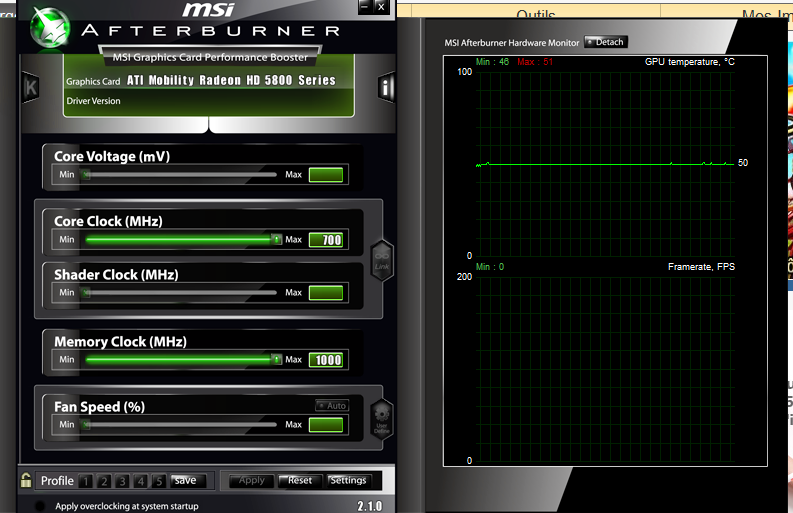
Task: Toggle Auto fan speed control
Action: click(x=332, y=405)
